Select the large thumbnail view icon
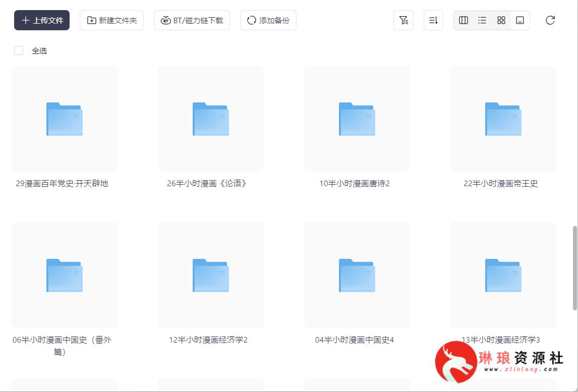The width and height of the screenshot is (578, 392). tap(520, 20)
